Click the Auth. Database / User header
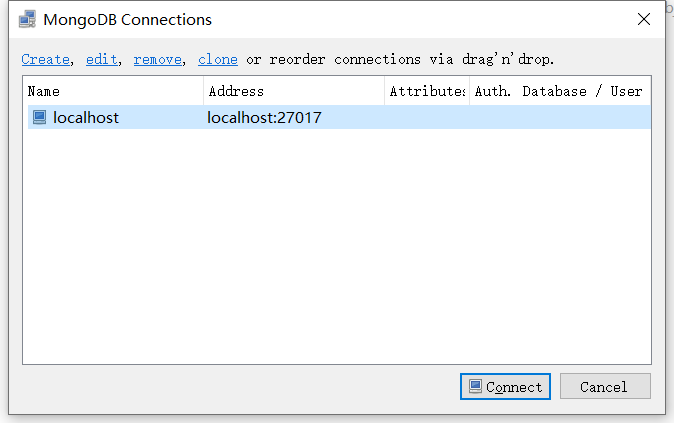This screenshot has width=674, height=423. point(558,91)
